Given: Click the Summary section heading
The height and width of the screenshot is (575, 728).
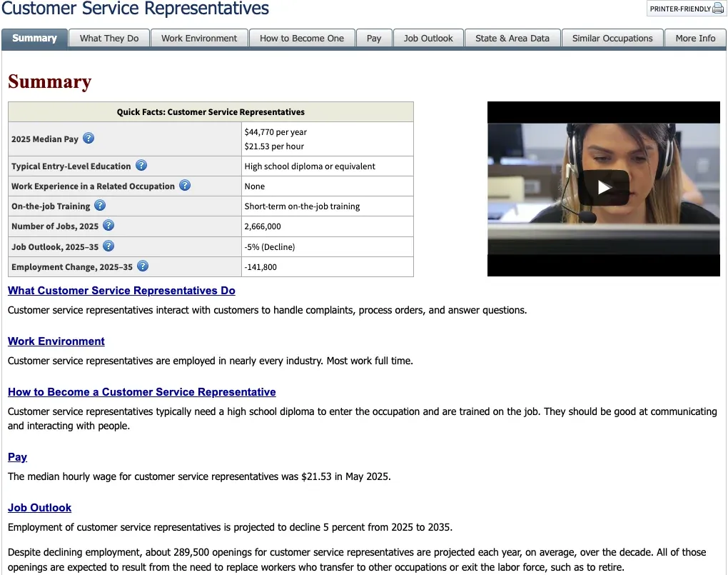Looking at the screenshot, I should [50, 81].
